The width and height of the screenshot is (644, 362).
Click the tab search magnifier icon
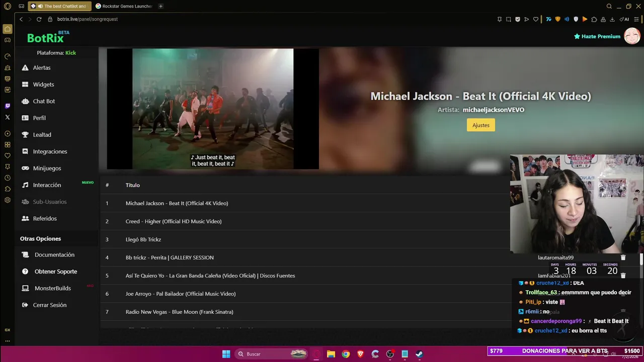coord(609,6)
